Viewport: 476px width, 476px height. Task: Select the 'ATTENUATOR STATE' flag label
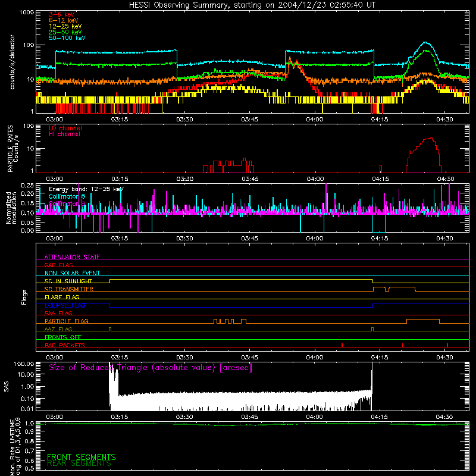(72, 257)
